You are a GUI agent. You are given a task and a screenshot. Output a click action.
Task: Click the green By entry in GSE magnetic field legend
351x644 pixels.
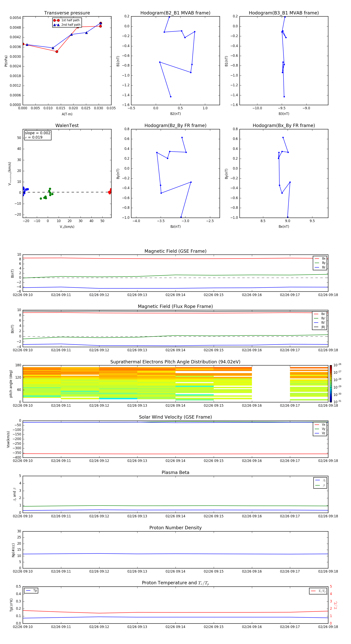tap(320, 263)
